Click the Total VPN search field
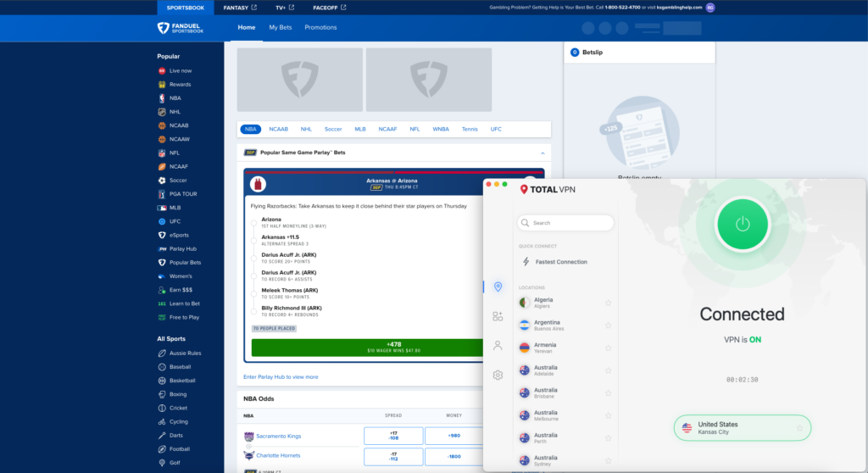The height and width of the screenshot is (473, 868). tap(565, 223)
